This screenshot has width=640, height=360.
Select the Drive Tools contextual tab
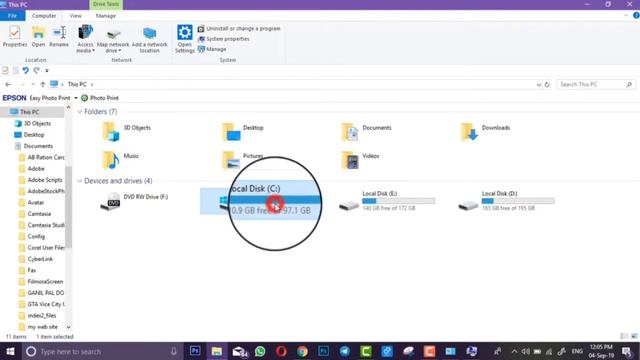click(106, 4)
